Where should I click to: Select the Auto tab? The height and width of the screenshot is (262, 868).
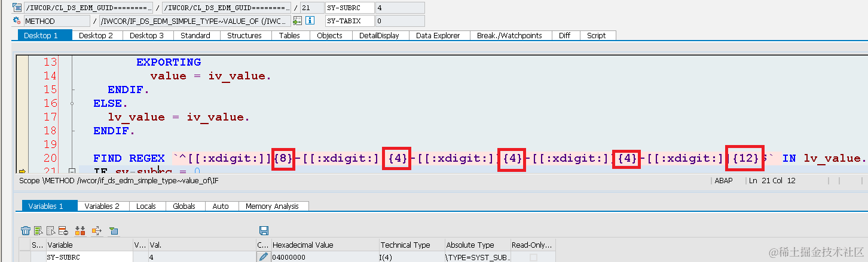click(x=221, y=206)
